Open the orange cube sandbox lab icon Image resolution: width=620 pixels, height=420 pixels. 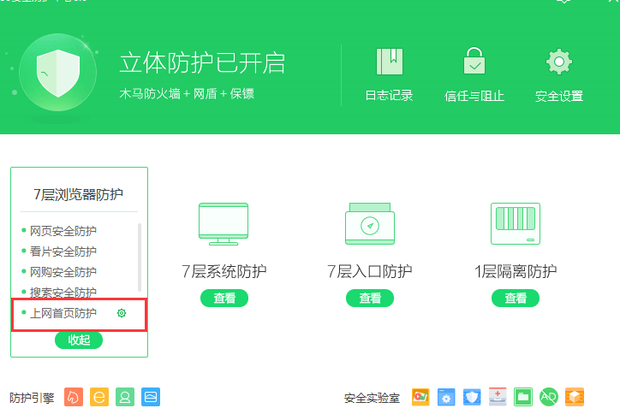[x=575, y=397]
